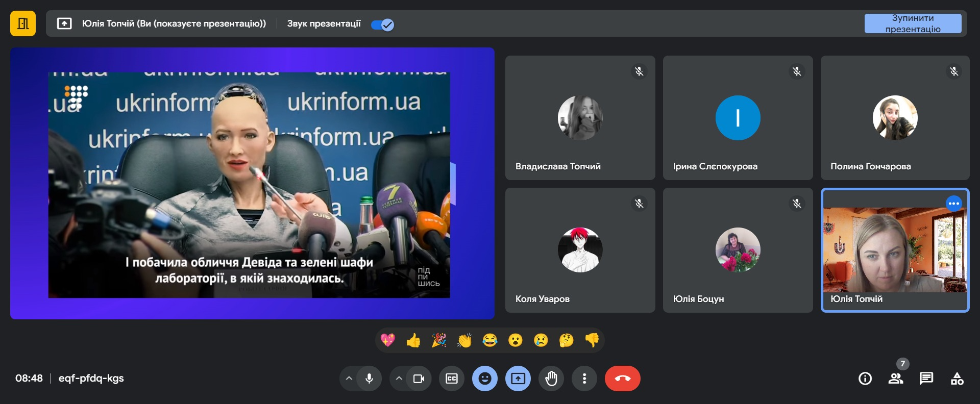Send the clapping hands reaction
Screen dimensions: 980x404
coord(464,340)
